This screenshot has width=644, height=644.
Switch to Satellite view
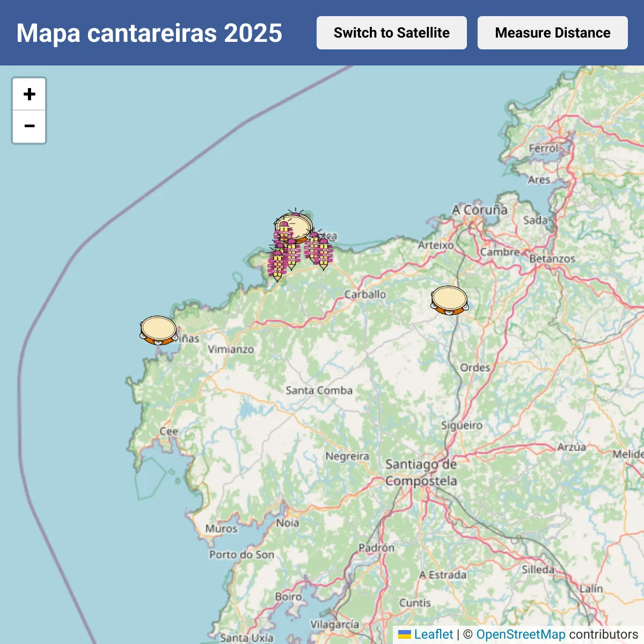[x=392, y=33]
